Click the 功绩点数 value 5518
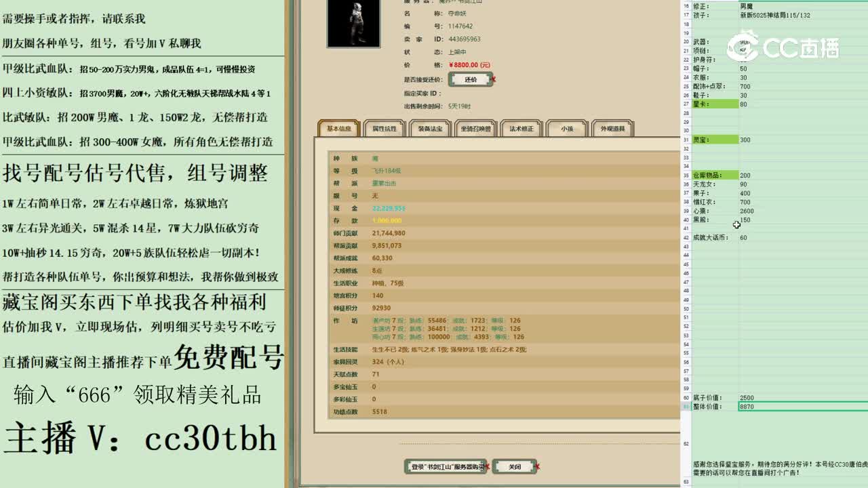 coord(379,411)
